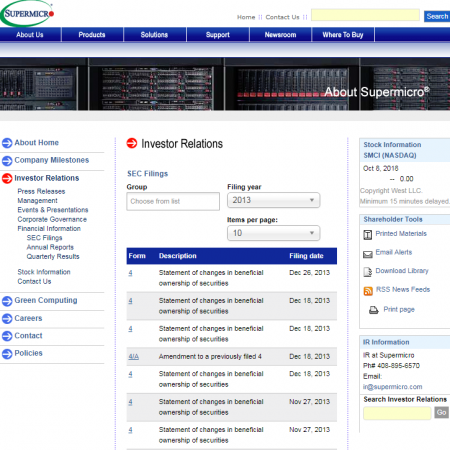Click the Form column header
Screen dimensions: 450x450
pos(137,256)
